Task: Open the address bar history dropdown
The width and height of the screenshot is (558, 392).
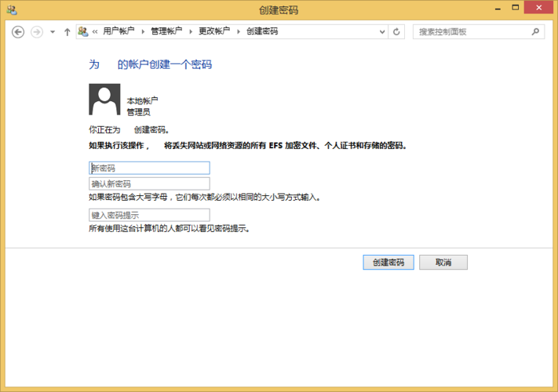Action: [x=382, y=31]
